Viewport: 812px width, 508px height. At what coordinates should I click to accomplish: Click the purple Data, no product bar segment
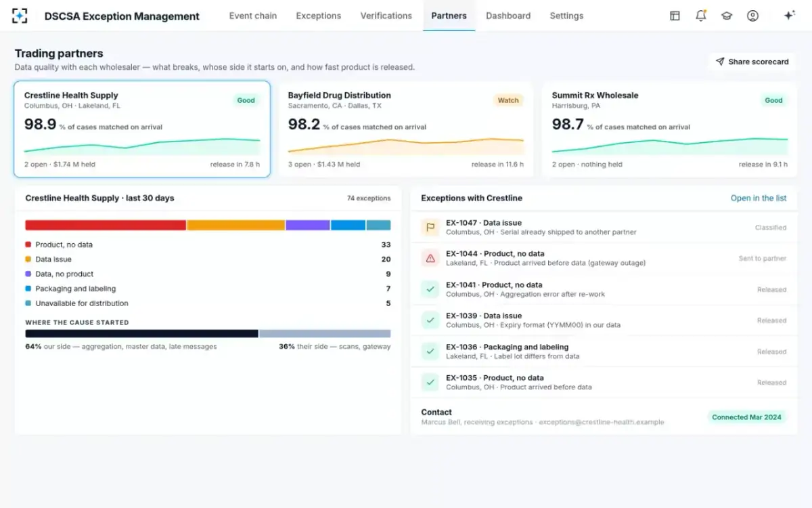[308, 225]
